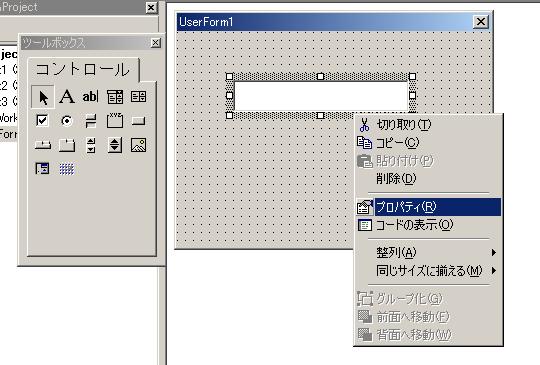Select the SpinButton control tool
The height and width of the screenshot is (365, 540).
coord(115,145)
